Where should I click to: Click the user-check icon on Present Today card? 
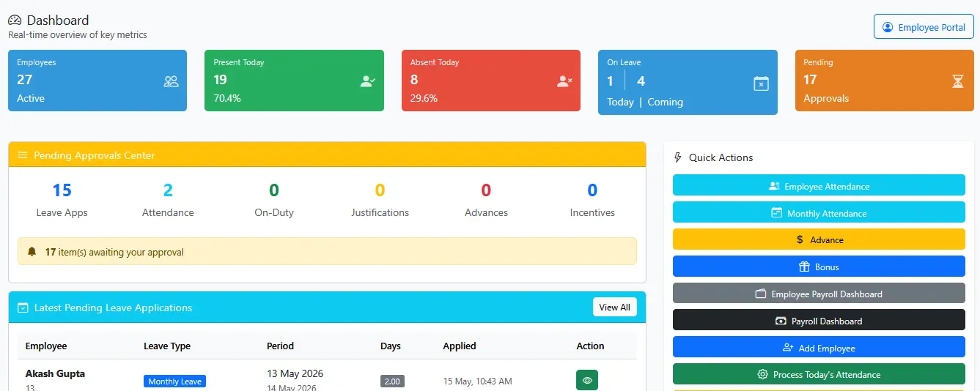[368, 81]
